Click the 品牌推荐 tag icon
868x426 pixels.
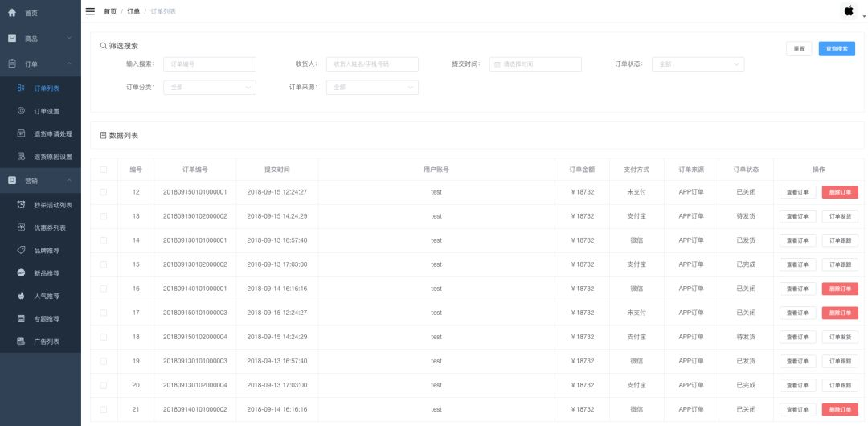tap(21, 250)
